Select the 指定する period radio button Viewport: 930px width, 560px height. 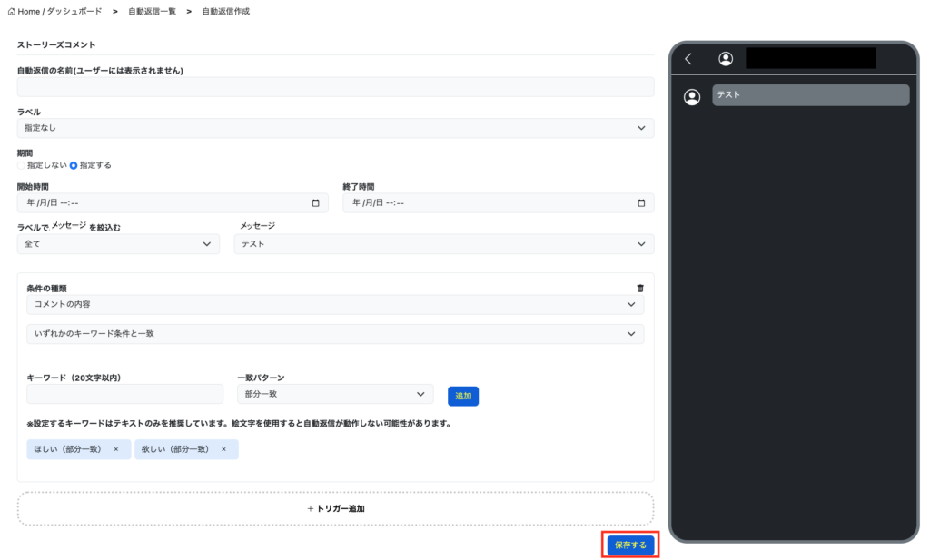[x=74, y=165]
